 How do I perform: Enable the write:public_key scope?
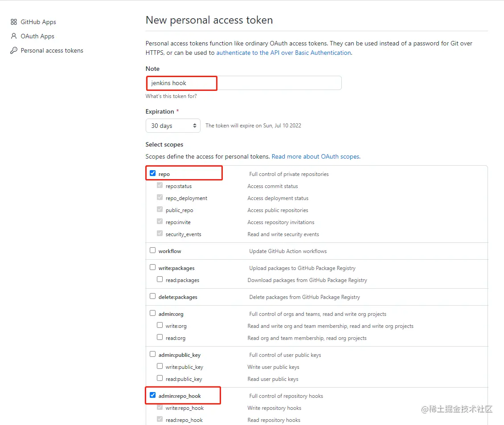click(160, 366)
